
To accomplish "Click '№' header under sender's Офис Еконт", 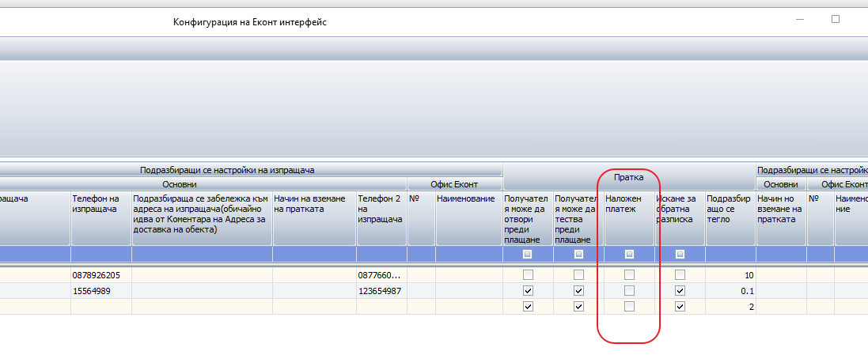I will pyautogui.click(x=421, y=218).
